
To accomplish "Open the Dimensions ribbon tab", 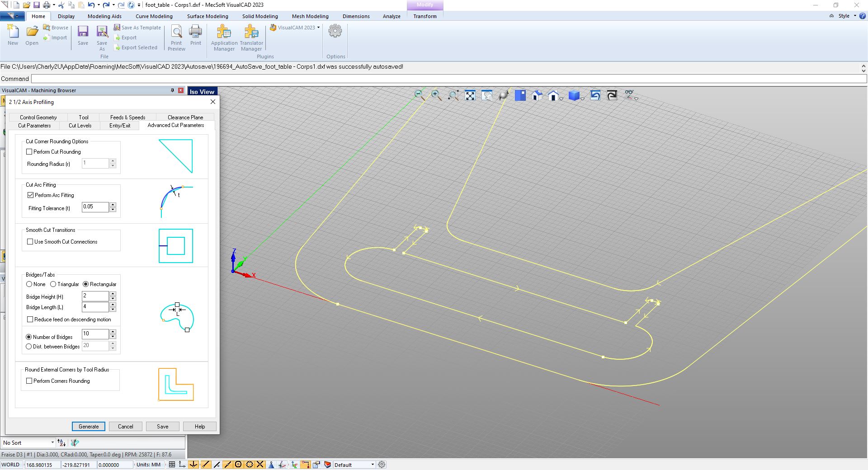I will [356, 16].
